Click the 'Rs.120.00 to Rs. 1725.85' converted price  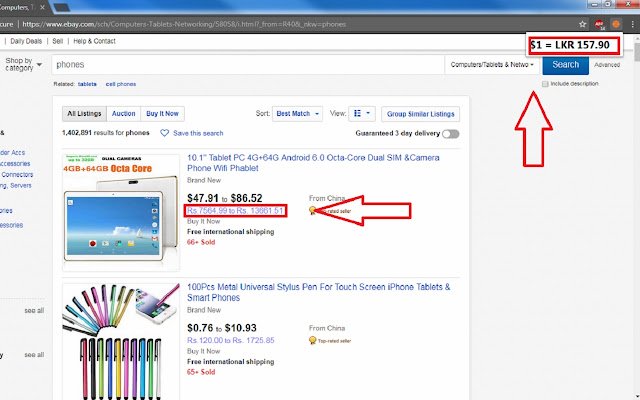pos(231,340)
